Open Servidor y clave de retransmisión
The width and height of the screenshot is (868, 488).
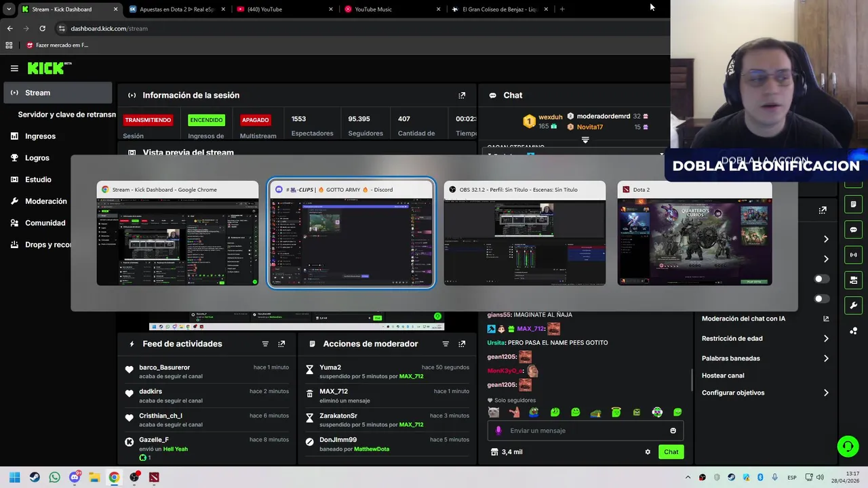[x=66, y=115]
